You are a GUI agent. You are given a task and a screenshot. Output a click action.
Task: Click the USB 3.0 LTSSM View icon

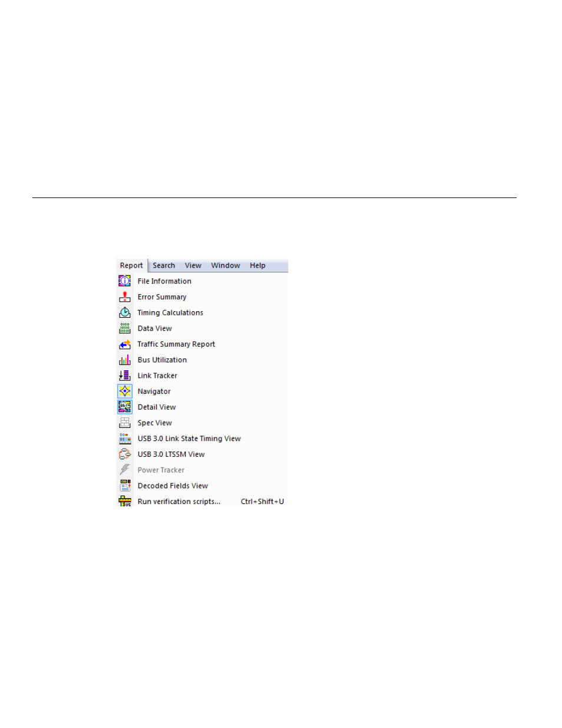(x=125, y=454)
